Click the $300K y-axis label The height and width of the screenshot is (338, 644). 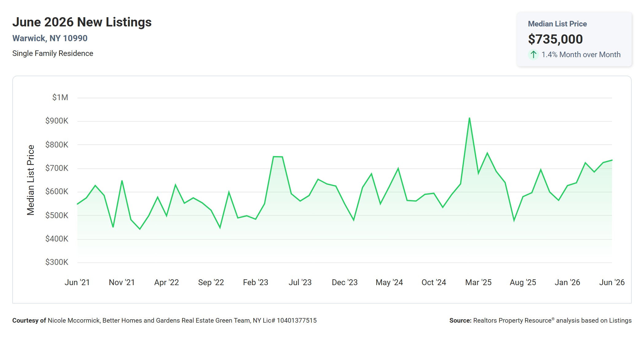coord(57,262)
